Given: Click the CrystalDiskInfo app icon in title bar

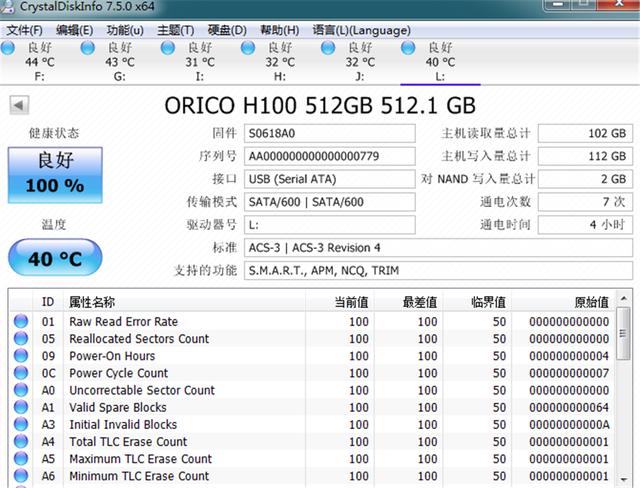Looking at the screenshot, I should tap(7, 7).
